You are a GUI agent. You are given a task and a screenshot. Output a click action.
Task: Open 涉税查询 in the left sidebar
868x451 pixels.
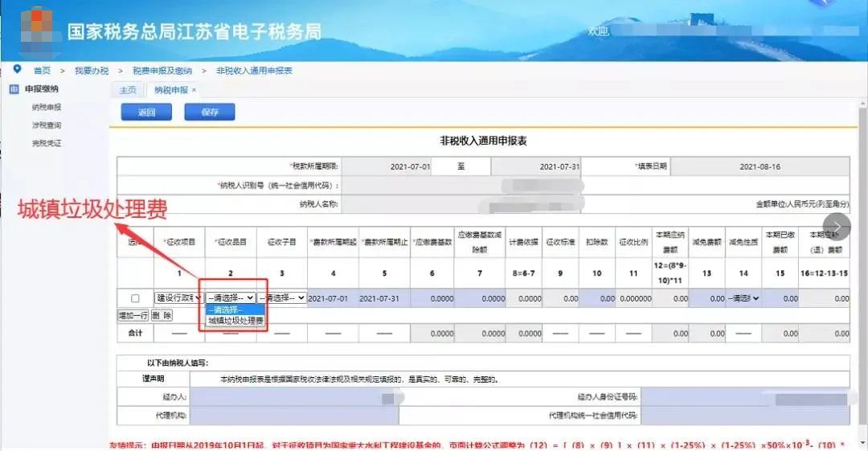[47, 125]
